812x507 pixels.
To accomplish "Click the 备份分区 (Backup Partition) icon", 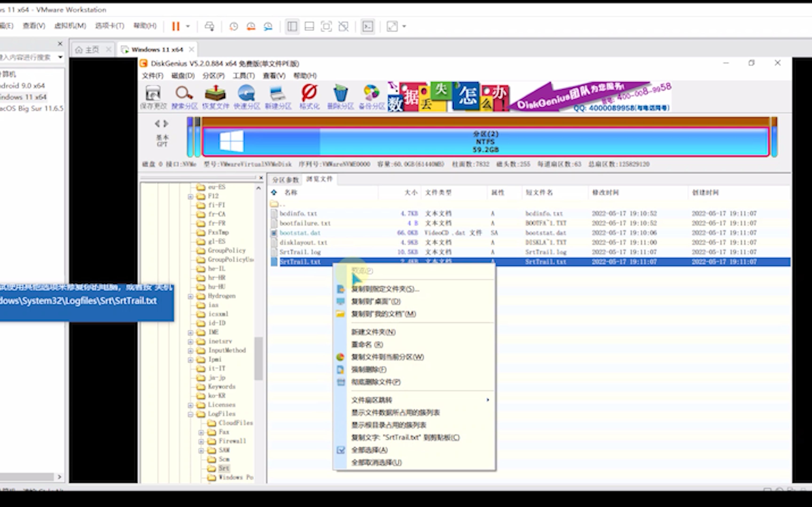I will point(372,96).
